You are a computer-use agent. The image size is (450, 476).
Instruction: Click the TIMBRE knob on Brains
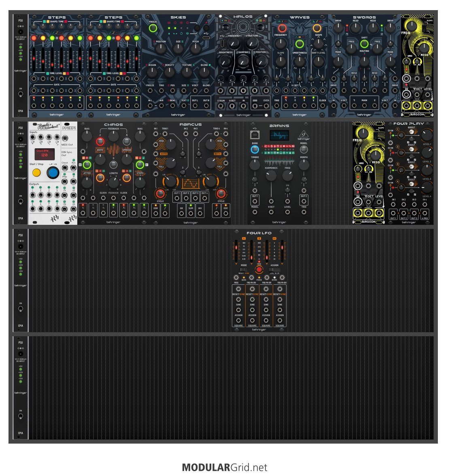[255, 164]
